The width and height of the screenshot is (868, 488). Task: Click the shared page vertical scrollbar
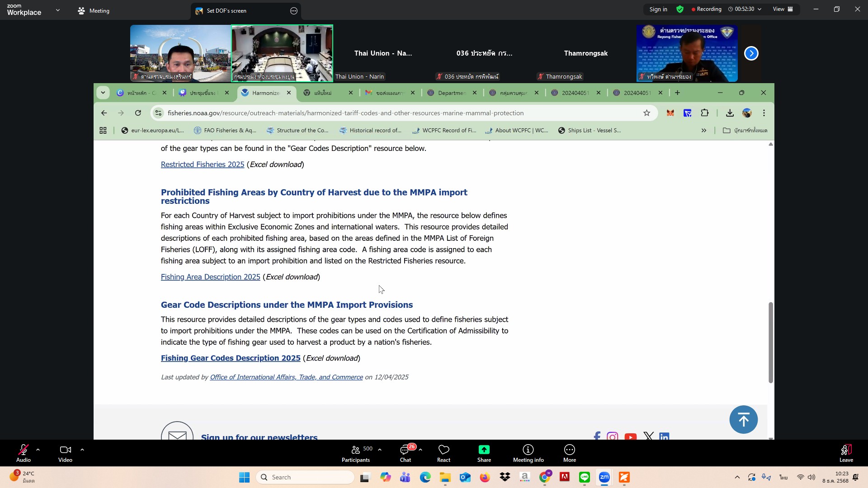(770, 343)
